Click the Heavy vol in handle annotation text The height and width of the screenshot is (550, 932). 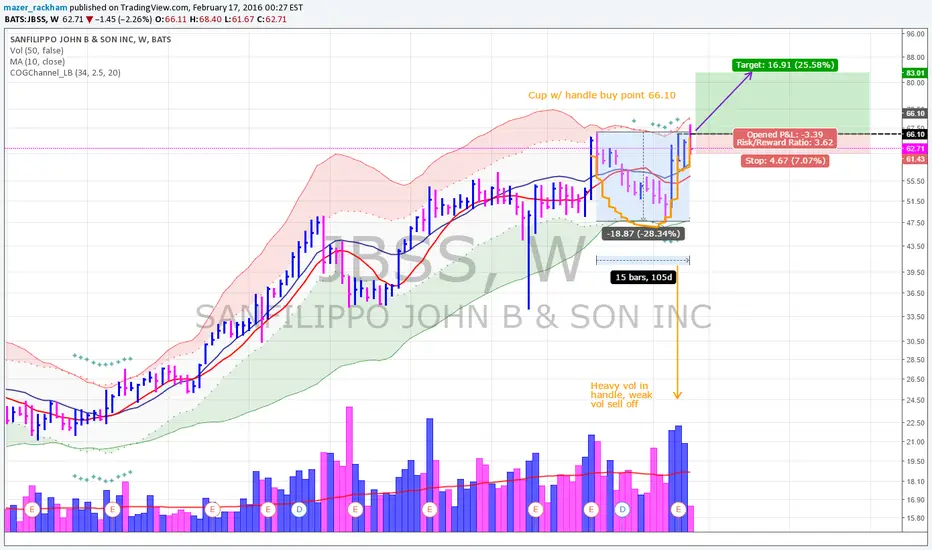(621, 395)
